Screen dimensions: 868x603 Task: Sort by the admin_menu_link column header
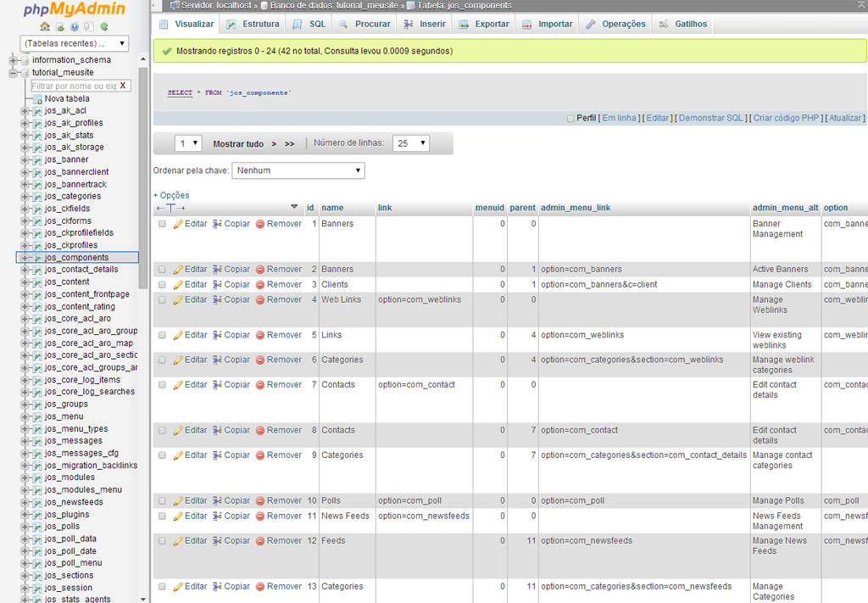pos(576,208)
